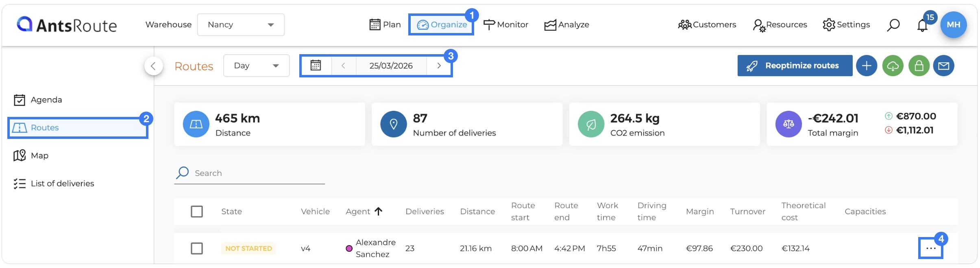The image size is (980, 268).
Task: Open the Customers section
Action: [707, 25]
